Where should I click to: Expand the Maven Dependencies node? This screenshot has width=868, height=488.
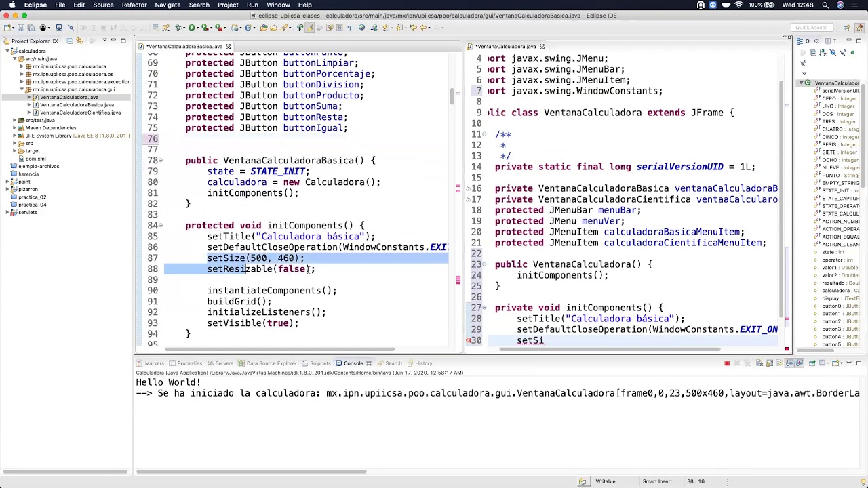[14, 128]
